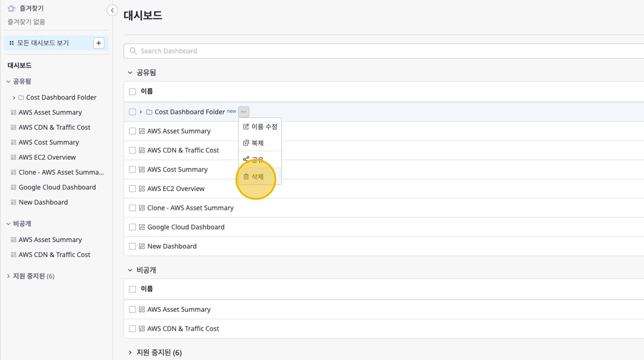Click the trash icon in the context menu
Screen dimensions: 644x360
(246, 177)
